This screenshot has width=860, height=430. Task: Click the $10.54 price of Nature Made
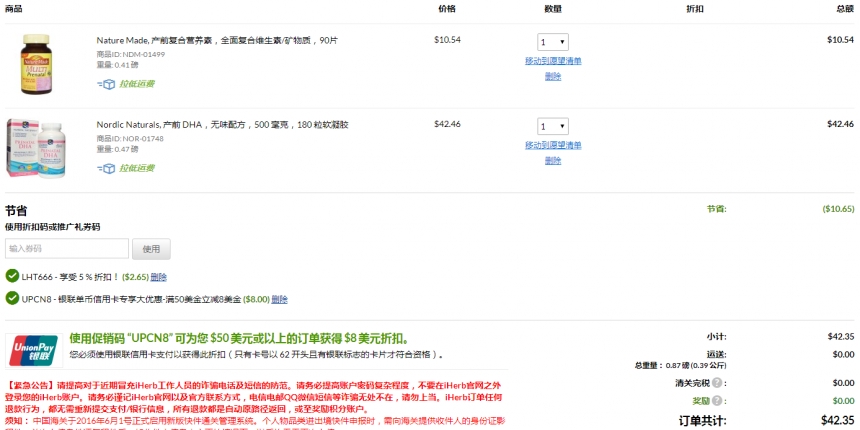(448, 39)
